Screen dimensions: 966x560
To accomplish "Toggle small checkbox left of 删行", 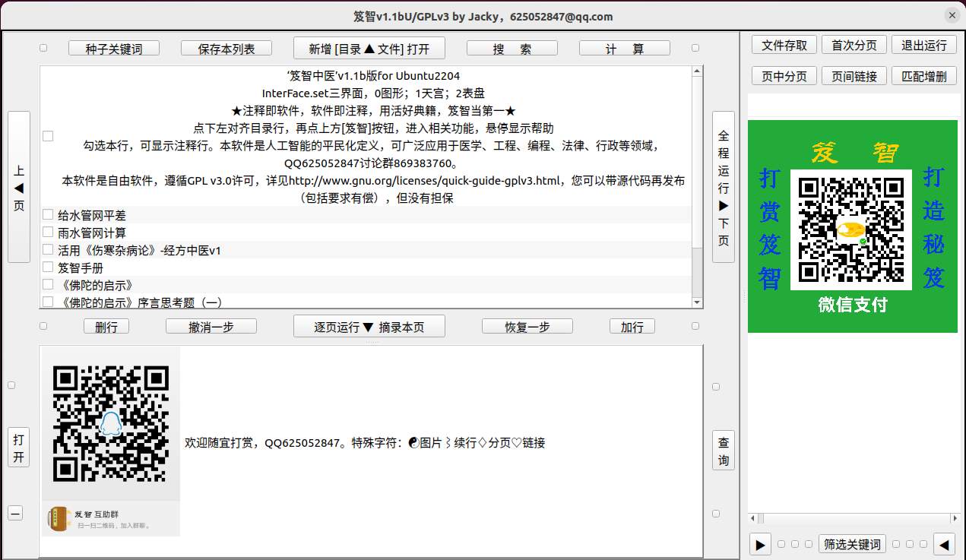I will [43, 326].
